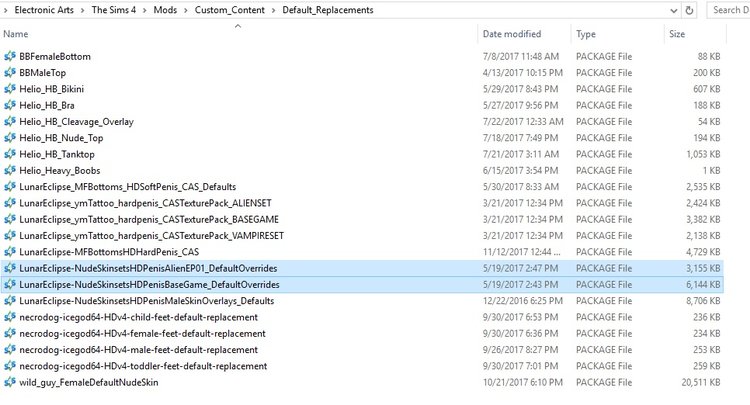This screenshot has width=750, height=405.
Task: Click icon of wild_guy_FemaleDefaultNudeSkin file
Action: point(10,382)
